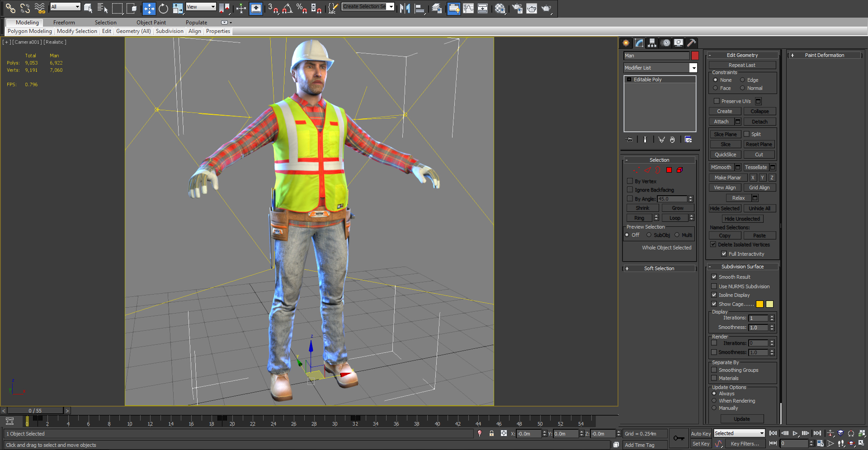868x450 pixels.
Task: Activate the Select and Rotate tool
Action: point(163,8)
